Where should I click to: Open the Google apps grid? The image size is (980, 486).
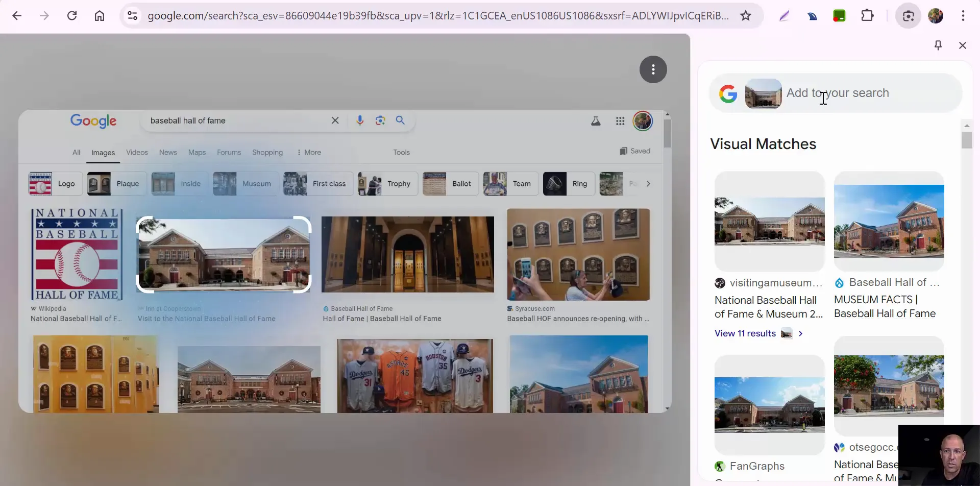pyautogui.click(x=620, y=121)
